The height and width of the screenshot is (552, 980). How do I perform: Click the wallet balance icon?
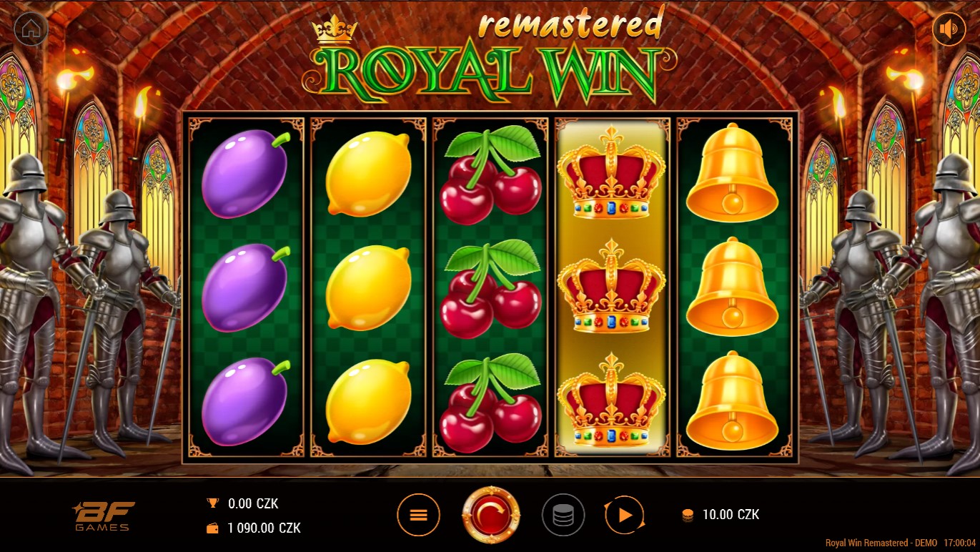212,528
